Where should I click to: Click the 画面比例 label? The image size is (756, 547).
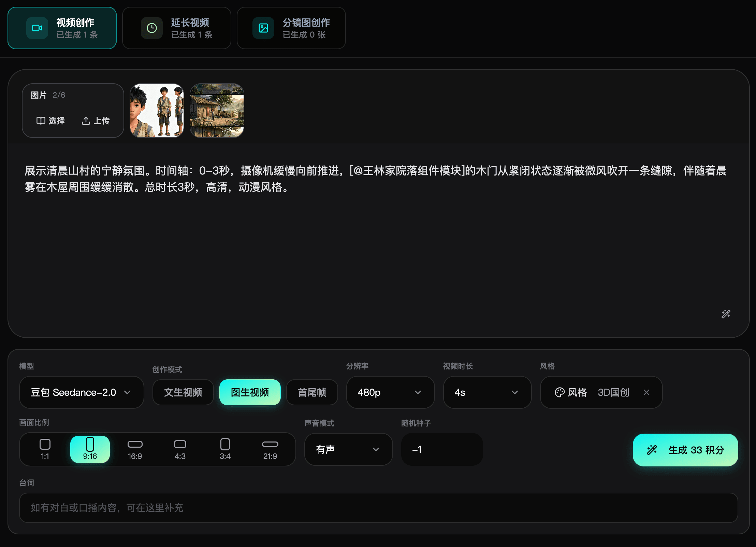click(x=34, y=423)
